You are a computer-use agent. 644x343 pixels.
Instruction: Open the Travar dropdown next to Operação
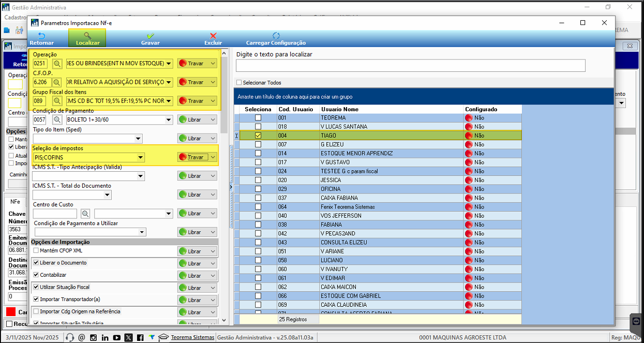(213, 63)
